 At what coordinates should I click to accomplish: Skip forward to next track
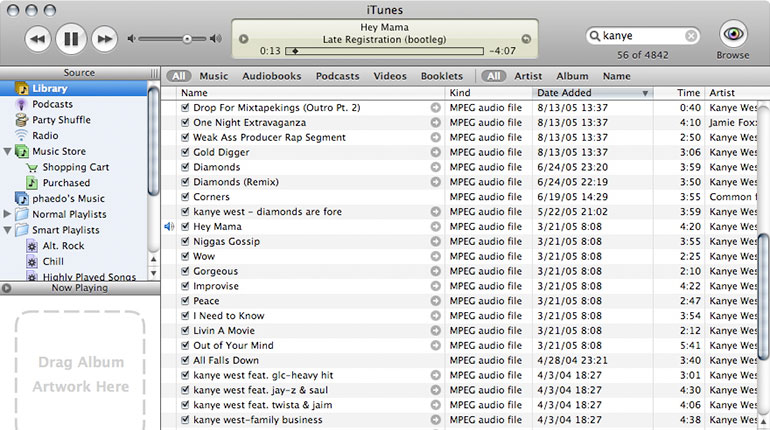point(105,39)
